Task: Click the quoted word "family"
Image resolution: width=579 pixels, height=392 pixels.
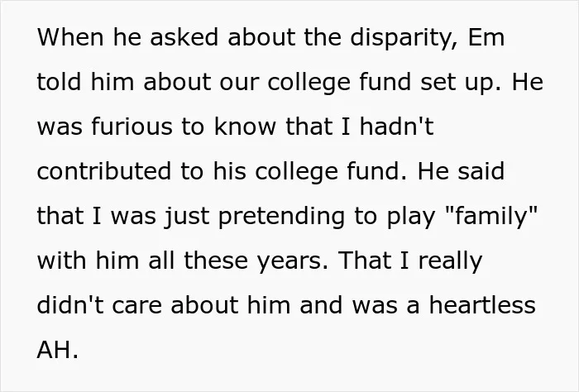Action: [x=491, y=218]
